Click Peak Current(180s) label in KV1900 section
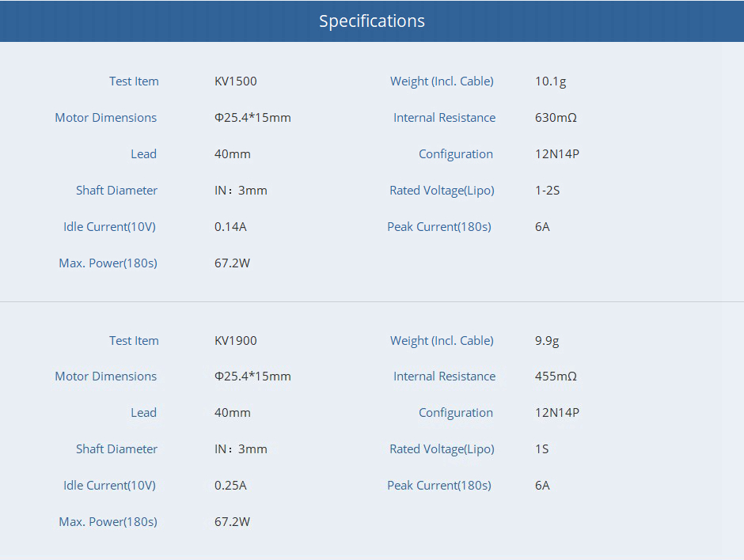 coord(439,486)
